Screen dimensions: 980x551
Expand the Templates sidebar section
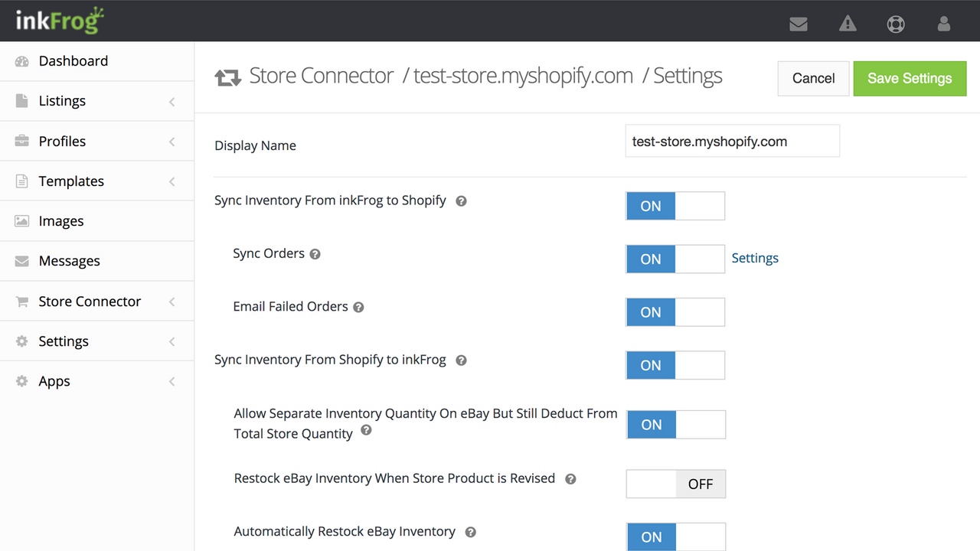[71, 181]
